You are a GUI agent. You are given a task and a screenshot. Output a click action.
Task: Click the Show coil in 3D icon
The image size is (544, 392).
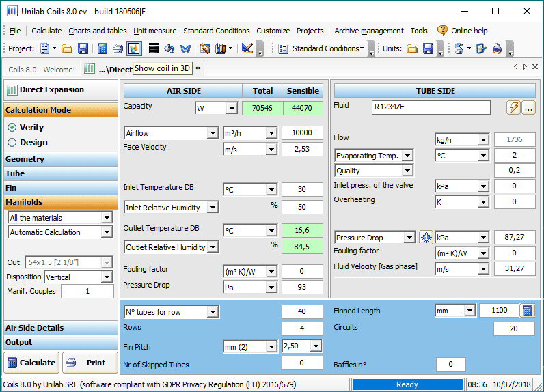point(134,48)
